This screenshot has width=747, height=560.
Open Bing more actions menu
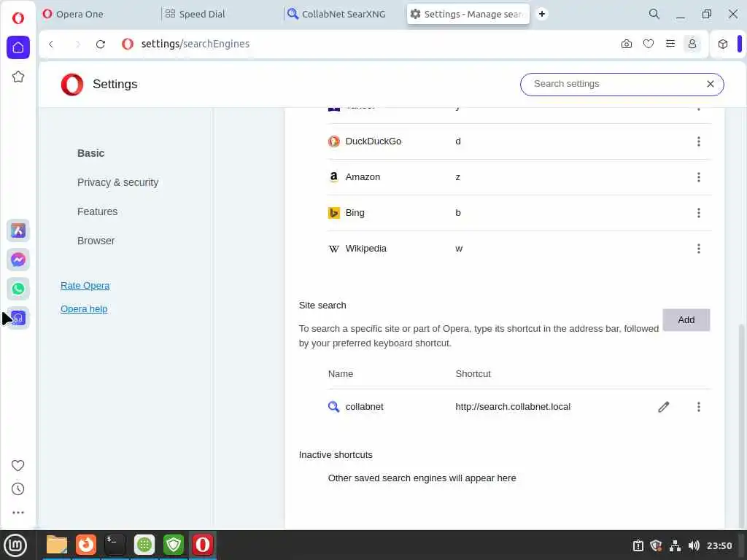pos(698,213)
